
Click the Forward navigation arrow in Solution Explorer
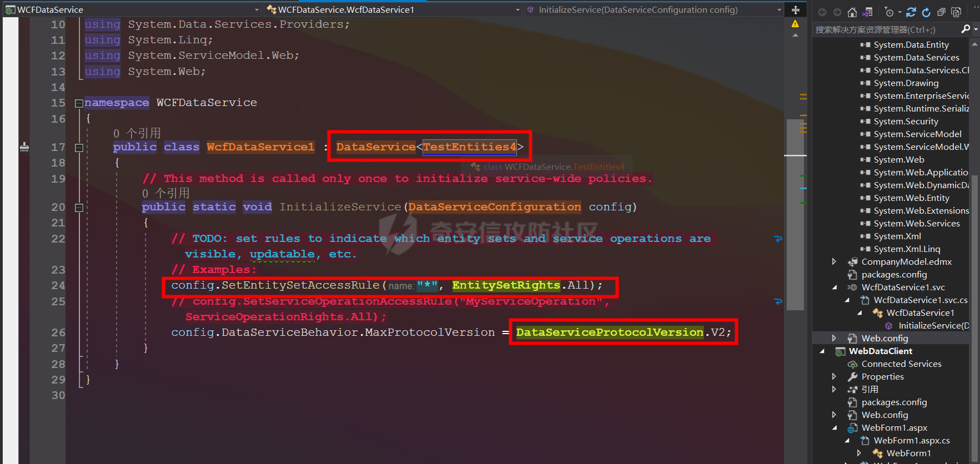click(837, 12)
